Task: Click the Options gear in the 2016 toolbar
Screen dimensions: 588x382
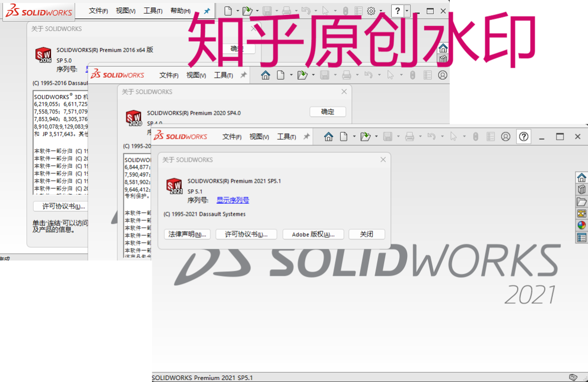Action: click(x=371, y=11)
